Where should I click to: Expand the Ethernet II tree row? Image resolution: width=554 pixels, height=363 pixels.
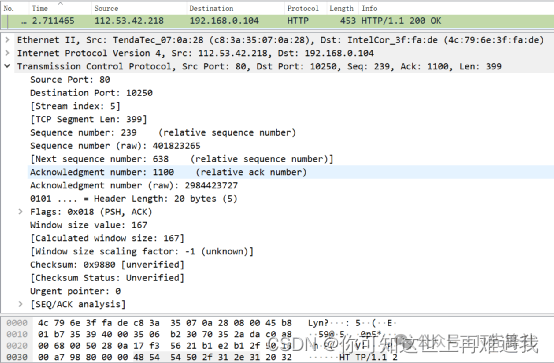coord(7,40)
